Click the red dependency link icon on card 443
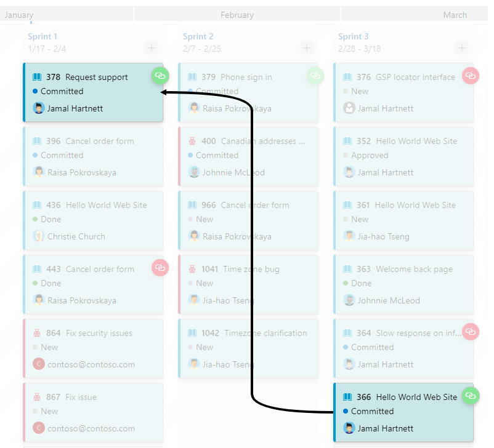Image resolution: width=494 pixels, height=448 pixels. click(160, 268)
